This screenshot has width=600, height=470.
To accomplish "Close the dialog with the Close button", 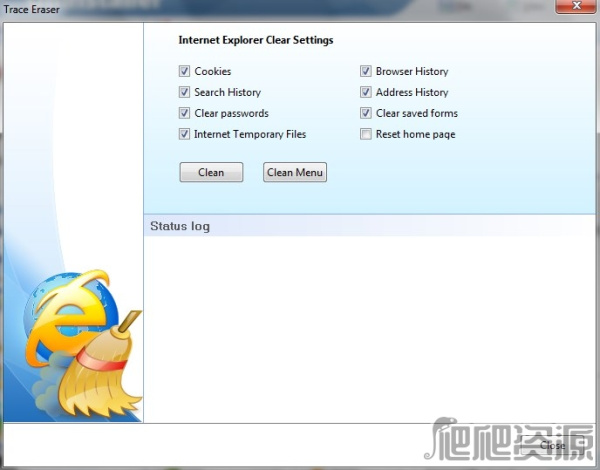I will [552, 445].
